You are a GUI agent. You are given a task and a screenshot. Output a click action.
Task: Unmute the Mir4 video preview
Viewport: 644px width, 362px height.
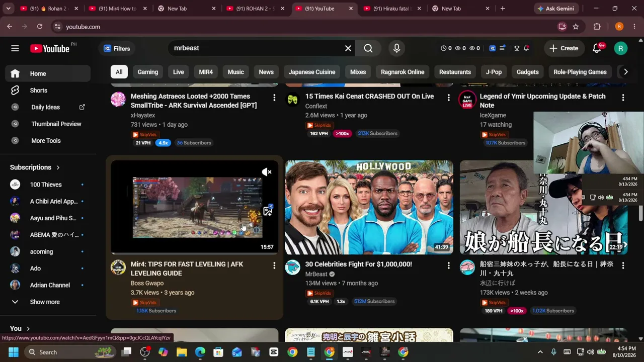267,172
